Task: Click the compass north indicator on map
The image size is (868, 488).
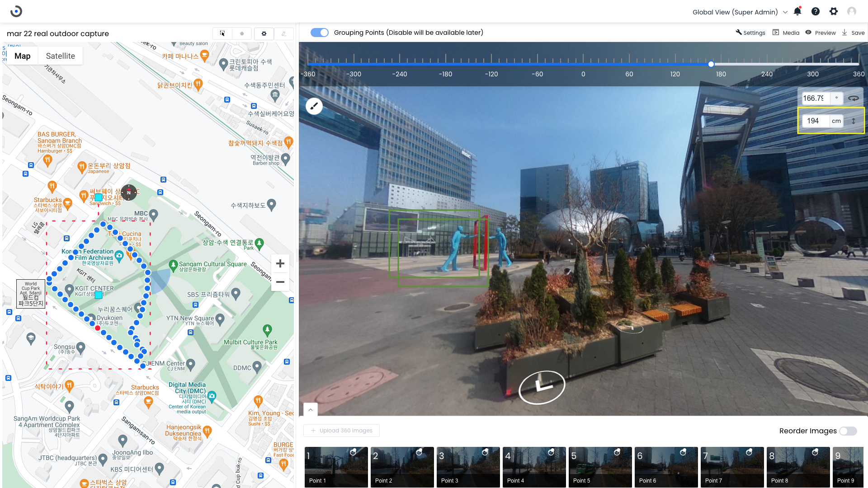Action: (129, 192)
